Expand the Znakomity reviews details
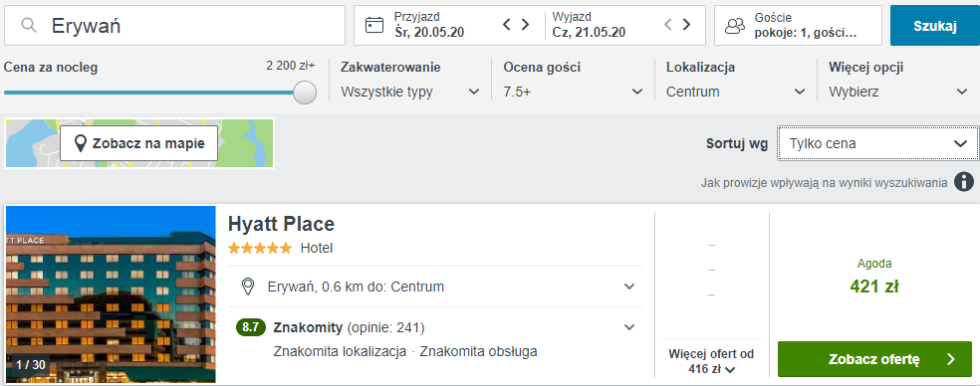The height and width of the screenshot is (386, 980). (x=629, y=327)
